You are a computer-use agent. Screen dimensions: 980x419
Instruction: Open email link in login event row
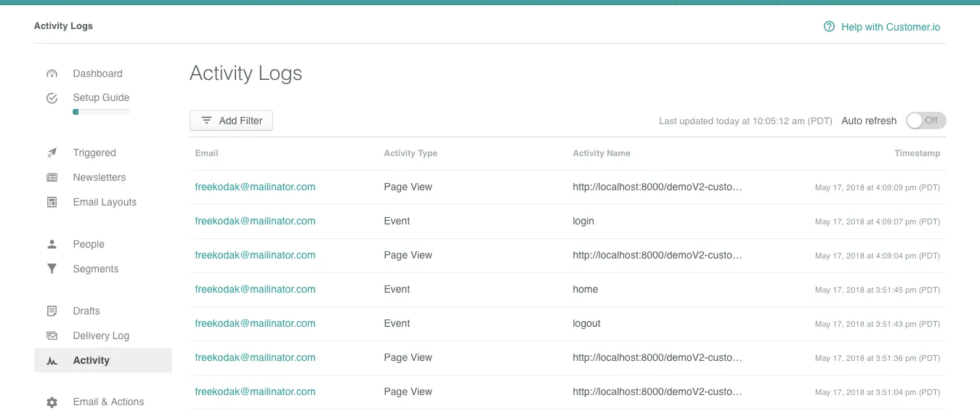(255, 221)
